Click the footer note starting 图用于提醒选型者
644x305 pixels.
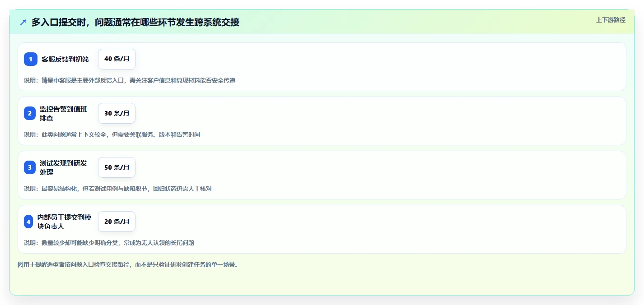pos(128,264)
